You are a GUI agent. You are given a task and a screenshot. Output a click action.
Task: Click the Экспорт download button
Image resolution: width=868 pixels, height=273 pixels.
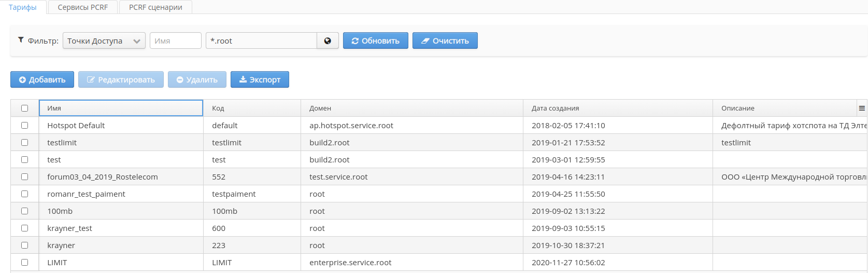(x=260, y=79)
